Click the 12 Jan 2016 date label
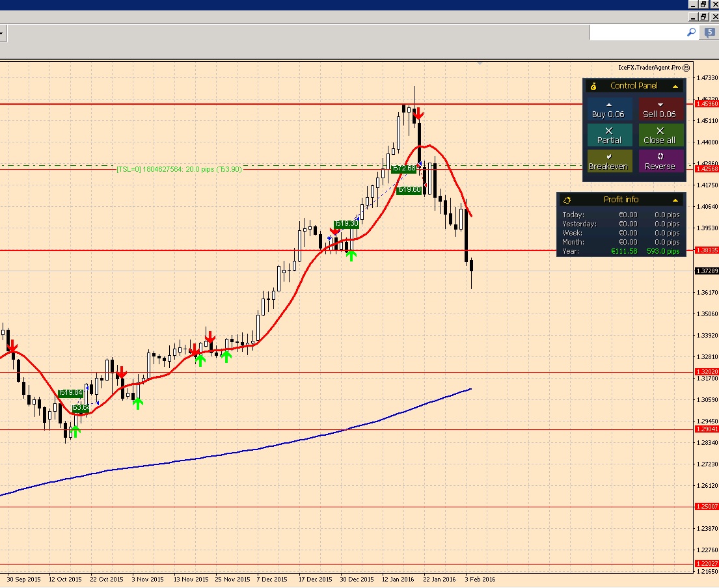Image resolution: width=719 pixels, height=588 pixels. tap(398, 580)
